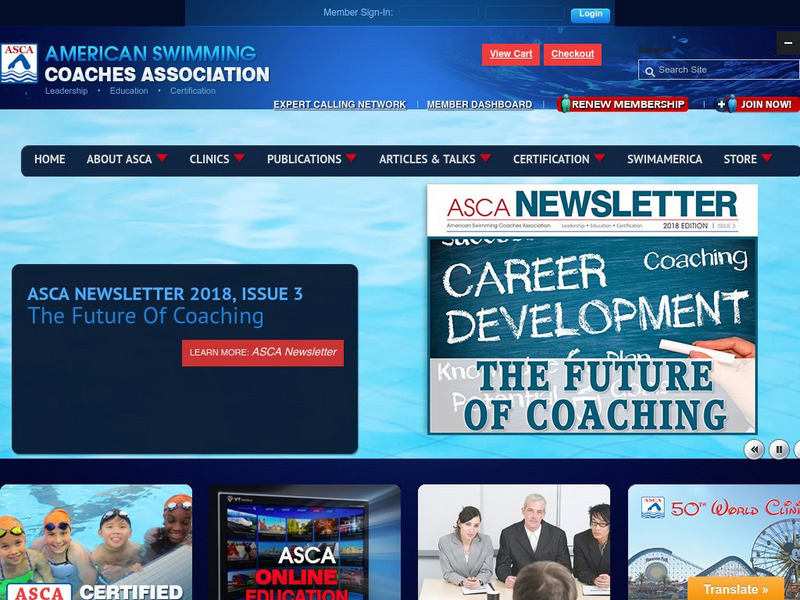Open the ASCA Online Education thumbnail
Screen dimensions: 800x600
[x=305, y=542]
